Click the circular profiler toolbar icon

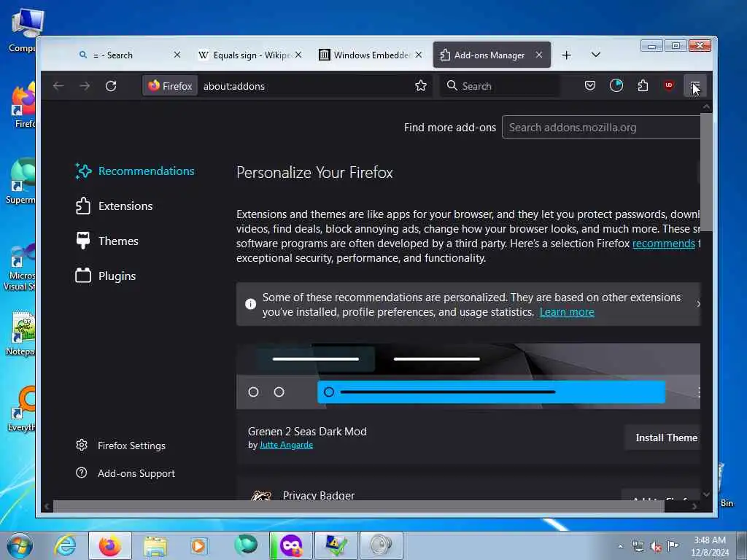coord(616,86)
